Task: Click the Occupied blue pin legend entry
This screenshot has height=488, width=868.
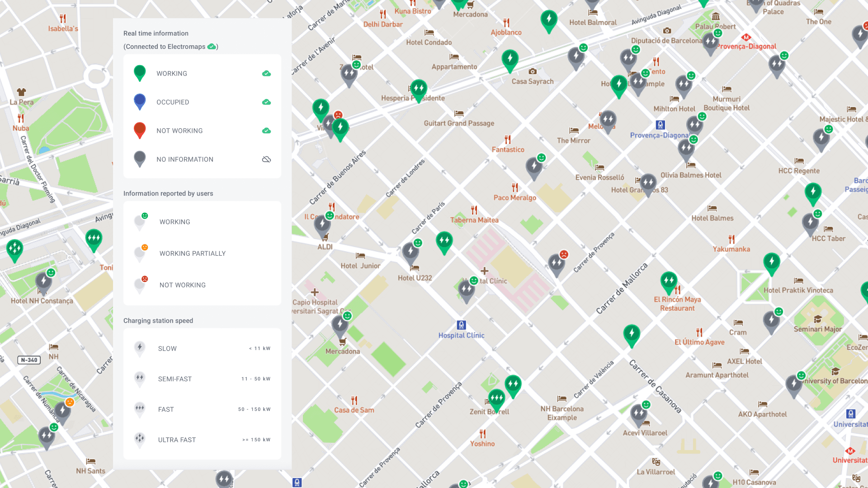Action: click(140, 102)
